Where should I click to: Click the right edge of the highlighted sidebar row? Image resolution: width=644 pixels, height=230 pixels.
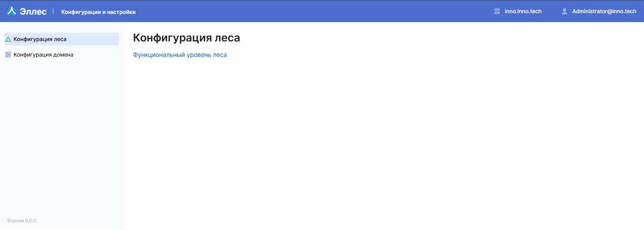pos(114,39)
